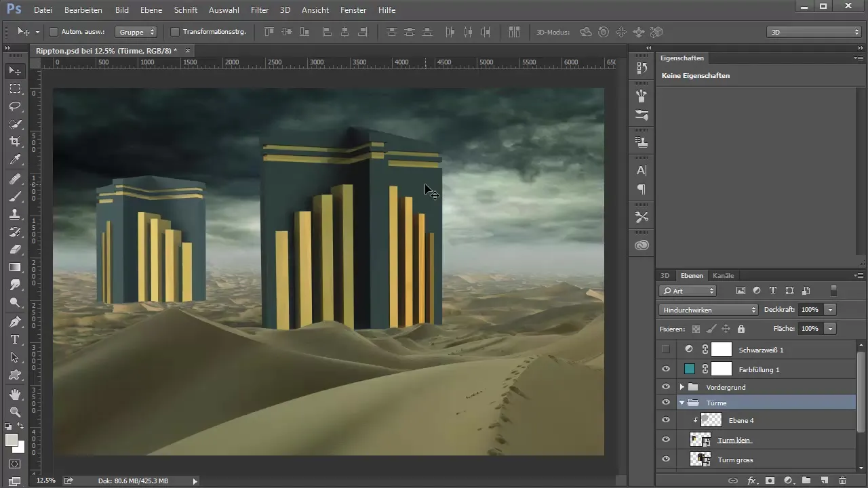Select the Clone Stamp tool
Screen dimensions: 868x488
coord(14,214)
